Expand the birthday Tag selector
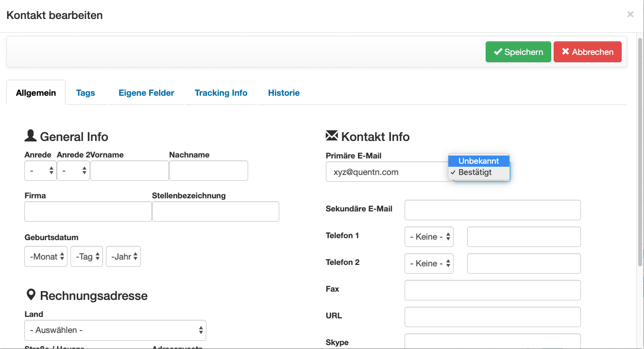The image size is (644, 349). point(86,257)
